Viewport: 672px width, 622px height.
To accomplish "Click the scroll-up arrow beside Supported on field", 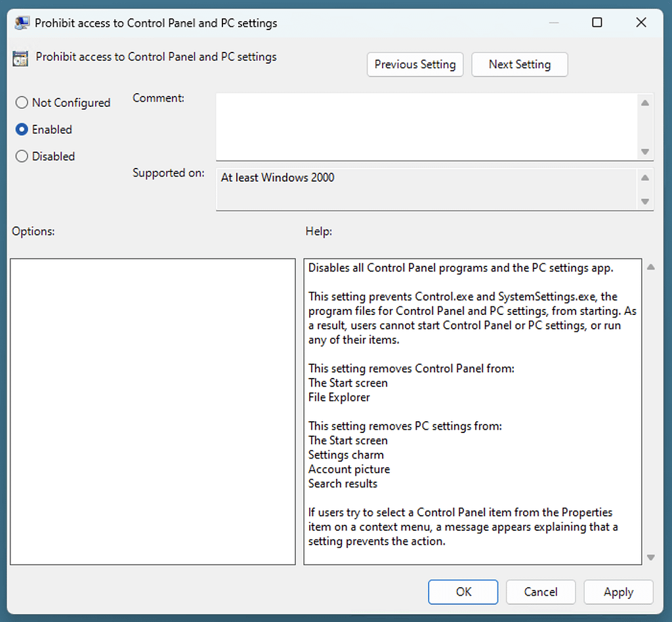I will point(644,177).
